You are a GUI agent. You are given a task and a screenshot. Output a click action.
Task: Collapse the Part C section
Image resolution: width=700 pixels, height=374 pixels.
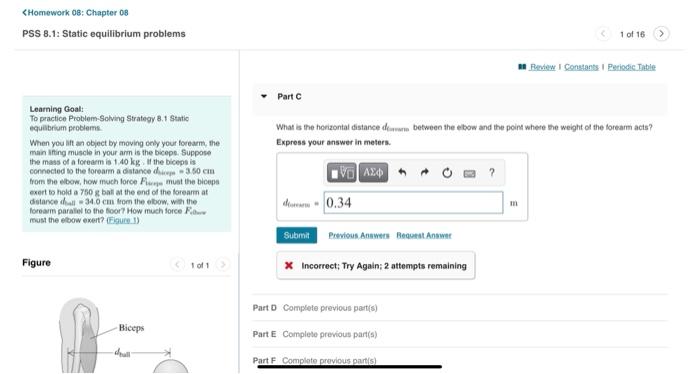click(x=264, y=96)
